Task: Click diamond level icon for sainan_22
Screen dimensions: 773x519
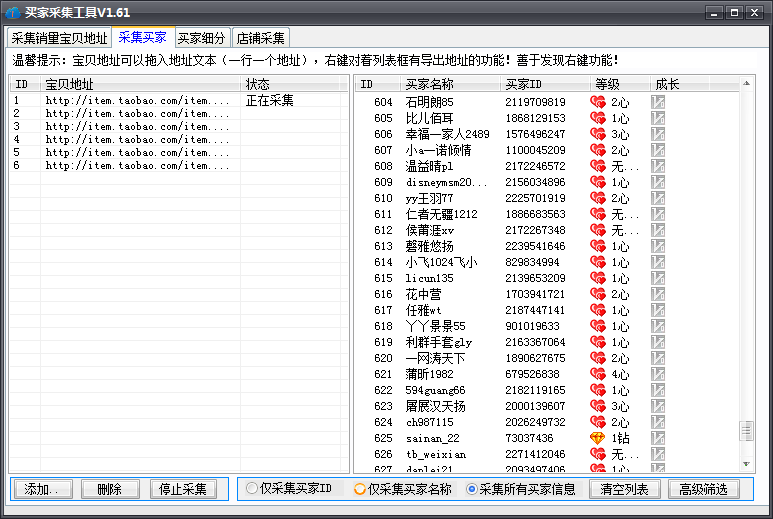Action: pyautogui.click(x=598, y=438)
